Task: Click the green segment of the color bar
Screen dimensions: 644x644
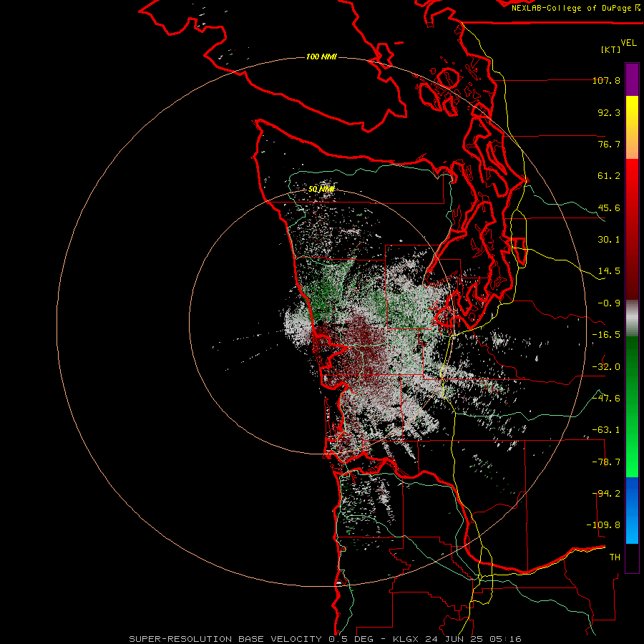Action: pyautogui.click(x=632, y=406)
